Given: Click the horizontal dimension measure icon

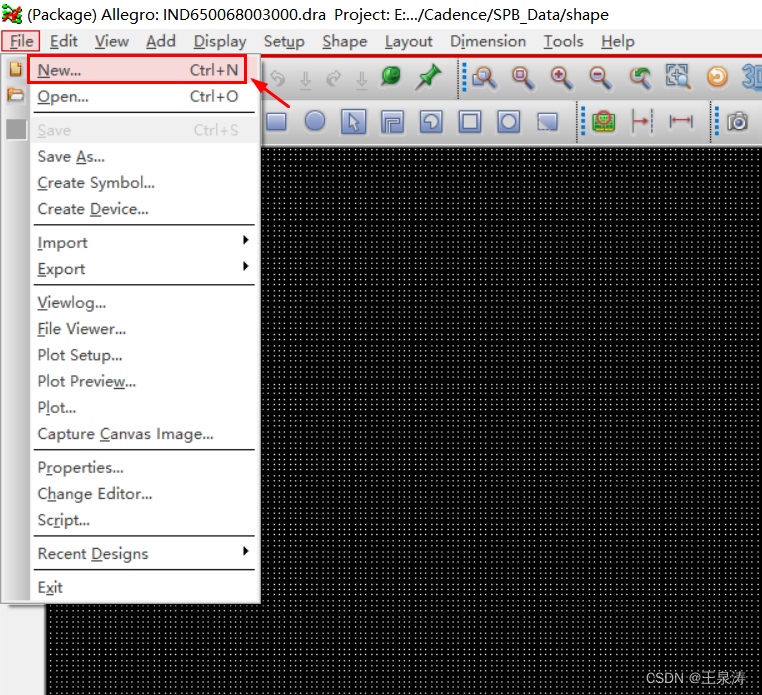Looking at the screenshot, I should (x=681, y=121).
